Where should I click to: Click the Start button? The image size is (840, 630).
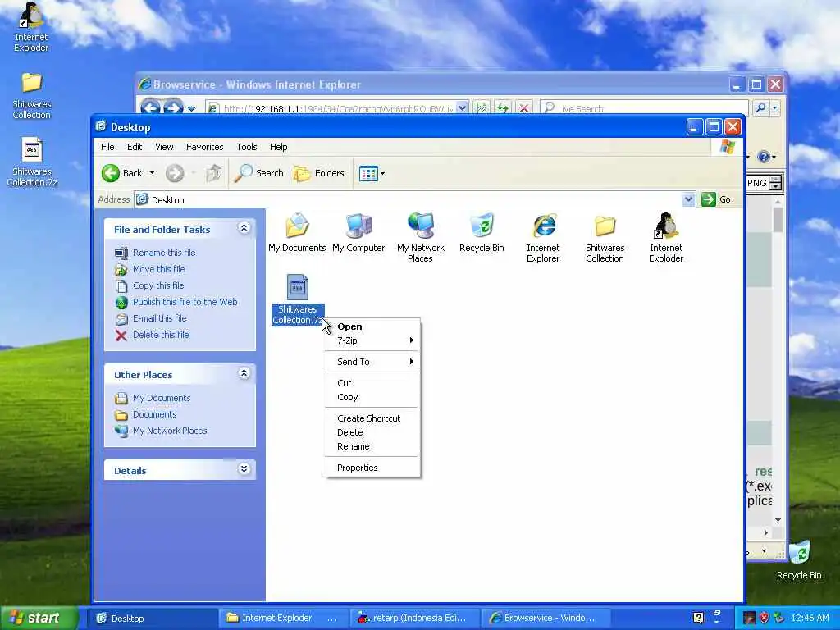39,618
